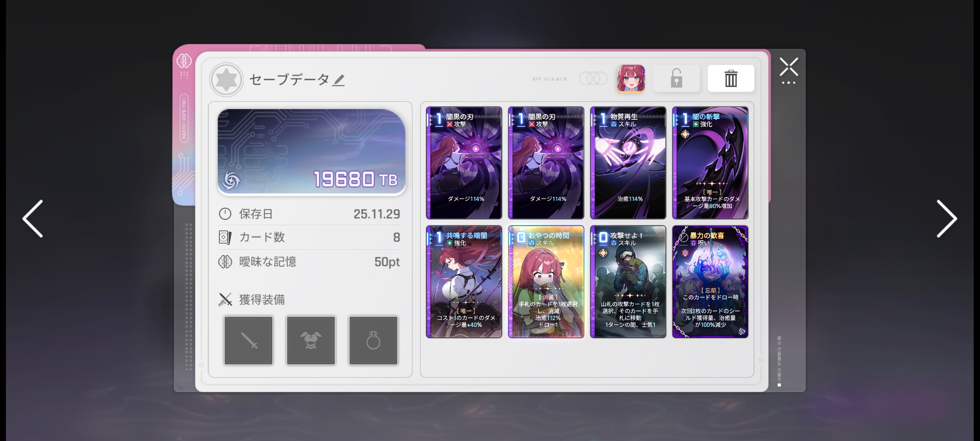Open the 攻撃せよ！ skill card

pyautogui.click(x=628, y=282)
